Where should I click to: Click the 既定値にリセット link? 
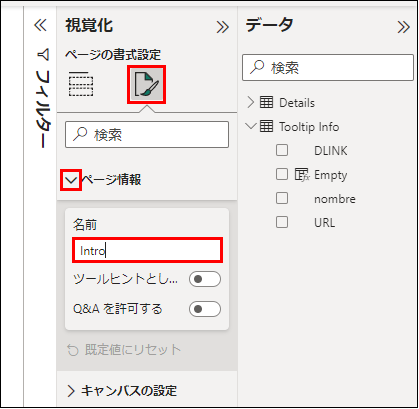133,350
